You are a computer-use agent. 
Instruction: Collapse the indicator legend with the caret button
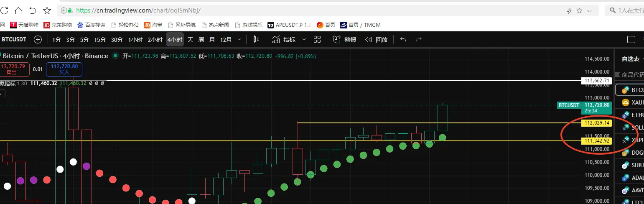pyautogui.click(x=1, y=94)
